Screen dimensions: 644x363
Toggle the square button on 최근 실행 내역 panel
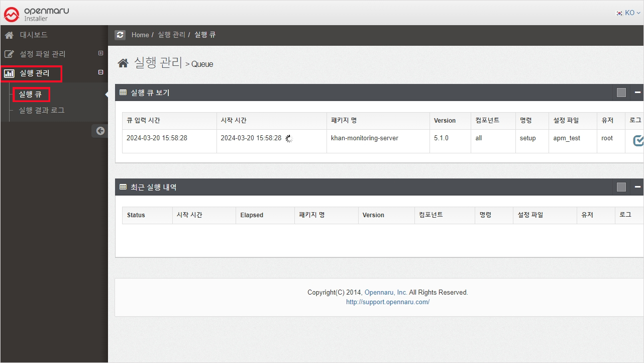pos(621,187)
